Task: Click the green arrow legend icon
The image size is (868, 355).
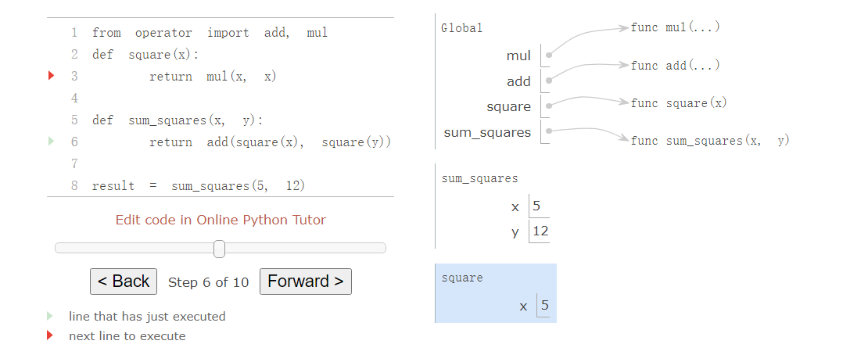Action: 51,316
